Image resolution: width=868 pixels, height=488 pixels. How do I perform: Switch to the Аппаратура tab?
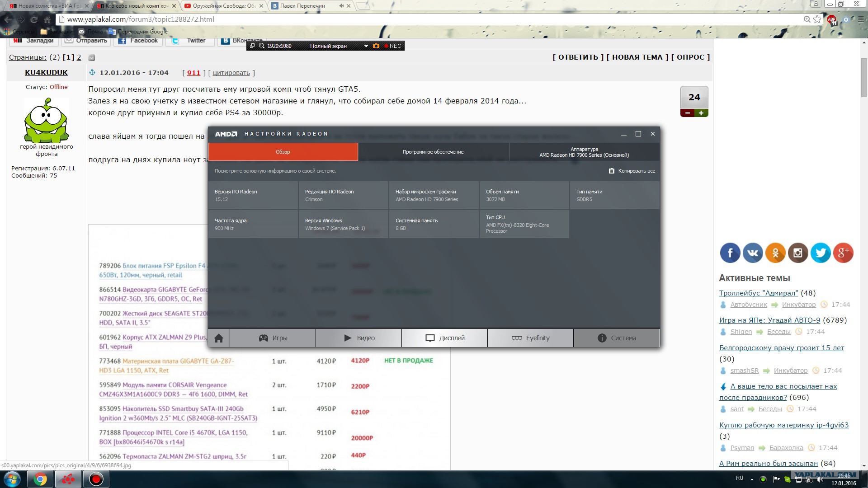(584, 152)
